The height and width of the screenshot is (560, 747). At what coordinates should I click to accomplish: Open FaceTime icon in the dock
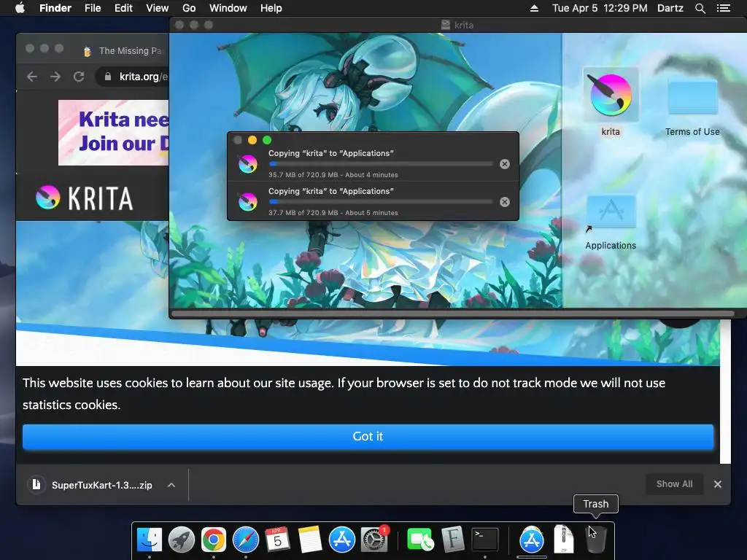(420, 540)
